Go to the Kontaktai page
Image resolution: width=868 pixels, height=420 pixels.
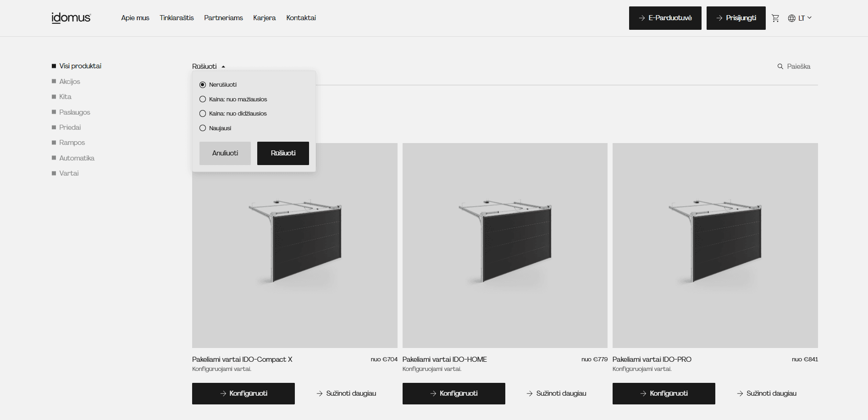(301, 18)
